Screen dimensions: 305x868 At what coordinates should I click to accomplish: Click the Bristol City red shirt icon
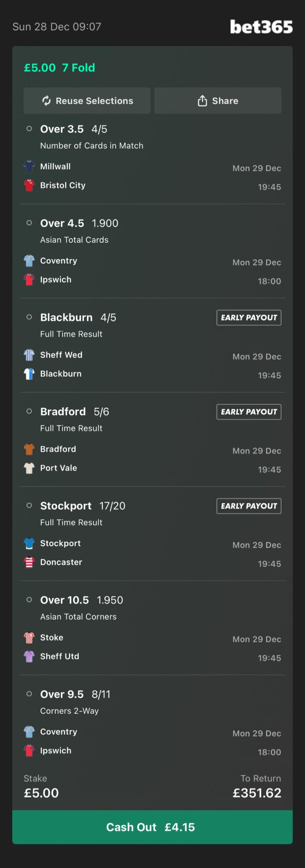[29, 185]
